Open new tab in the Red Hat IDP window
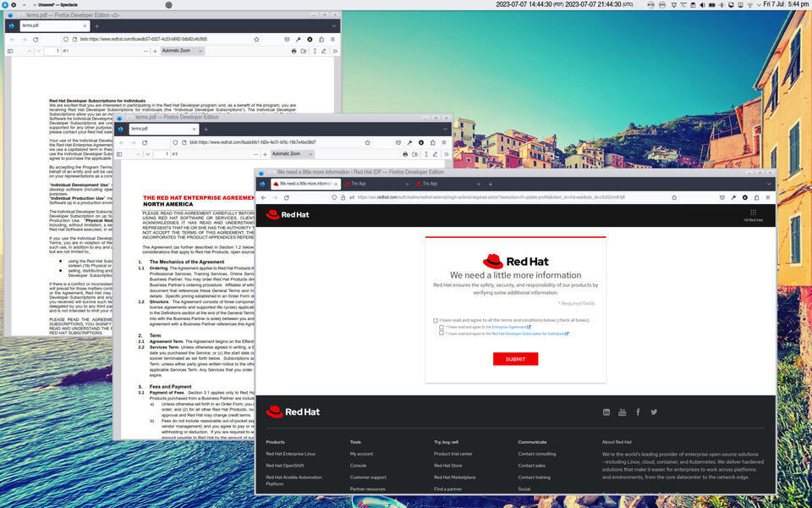Image resolution: width=812 pixels, height=508 pixels. click(491, 184)
